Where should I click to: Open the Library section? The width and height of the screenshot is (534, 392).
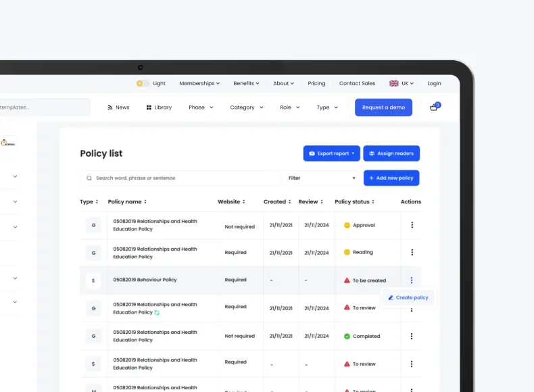point(159,107)
